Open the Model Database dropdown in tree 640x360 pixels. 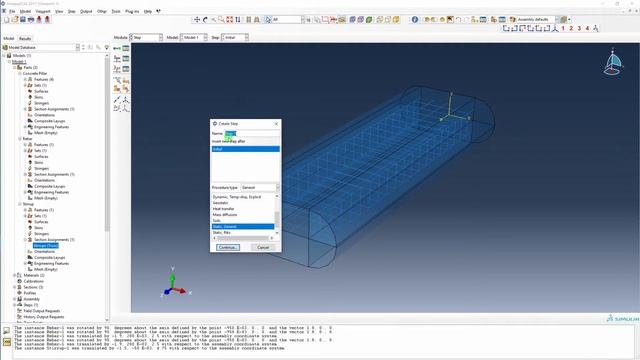coord(41,47)
